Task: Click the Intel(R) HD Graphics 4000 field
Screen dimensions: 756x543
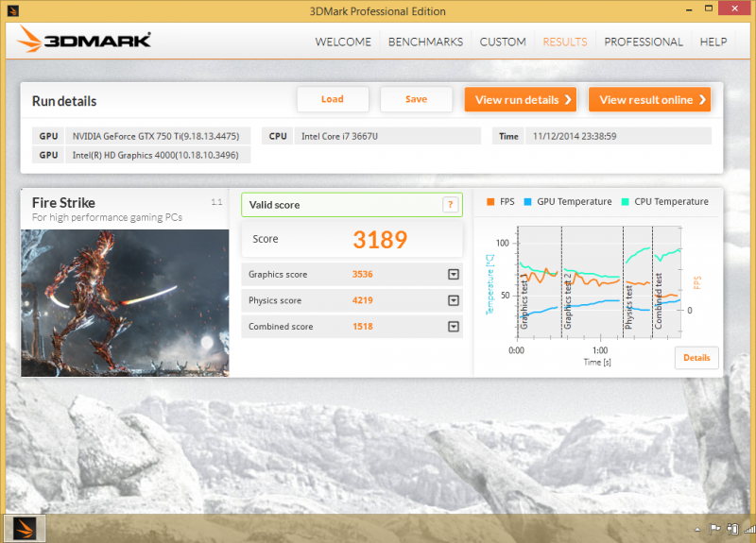Action: (158, 155)
